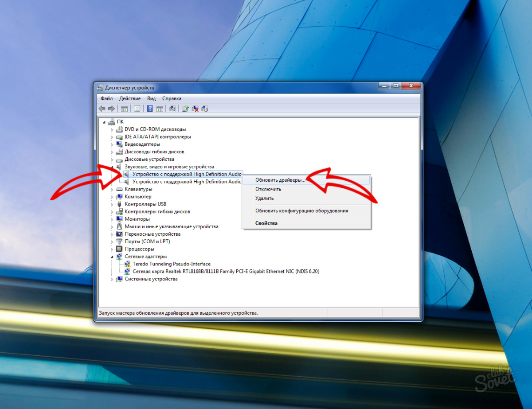Choose Обновить драйверы from context menu
532x409 pixels.
(280, 180)
